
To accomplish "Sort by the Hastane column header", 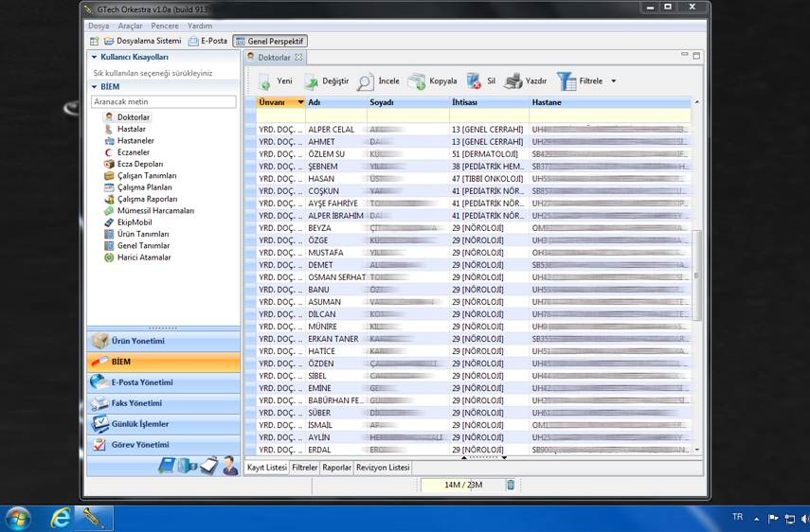I will 610,102.
